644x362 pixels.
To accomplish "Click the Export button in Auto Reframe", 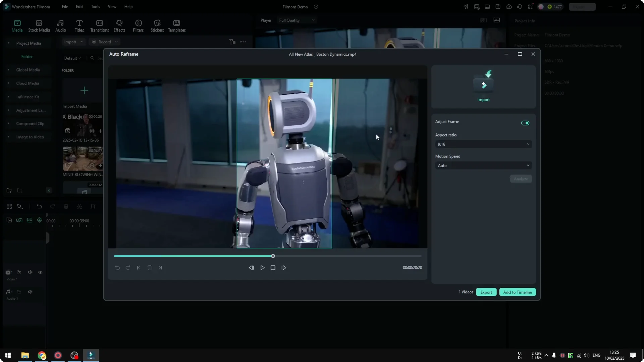I will (486, 292).
